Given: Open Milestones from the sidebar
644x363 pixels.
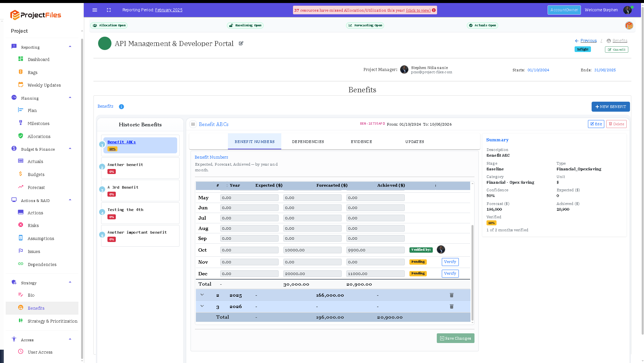Looking at the screenshot, I should pos(38,123).
